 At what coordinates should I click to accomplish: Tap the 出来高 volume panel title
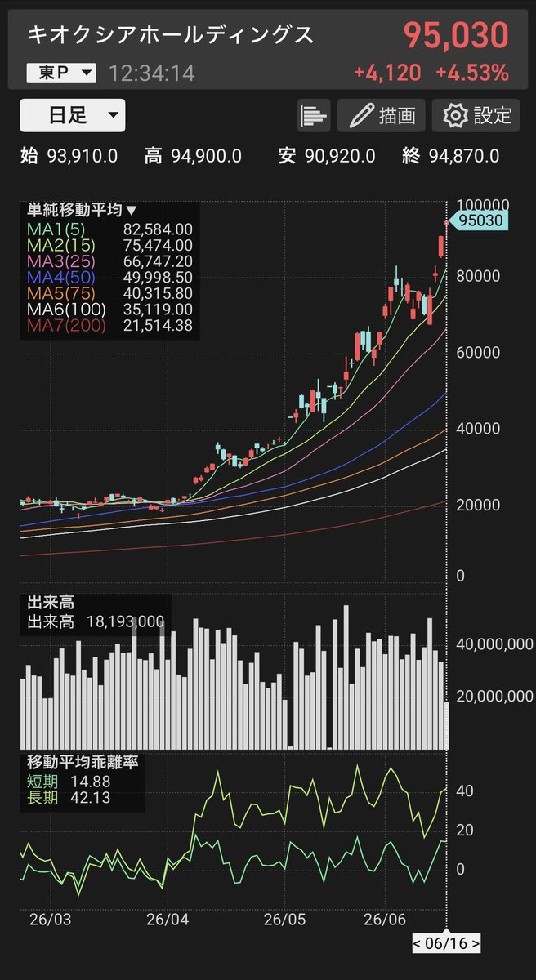[51, 604]
